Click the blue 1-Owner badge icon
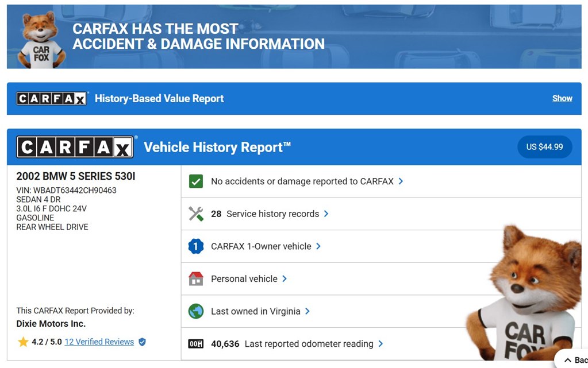The height and width of the screenshot is (368, 588). 196,246
